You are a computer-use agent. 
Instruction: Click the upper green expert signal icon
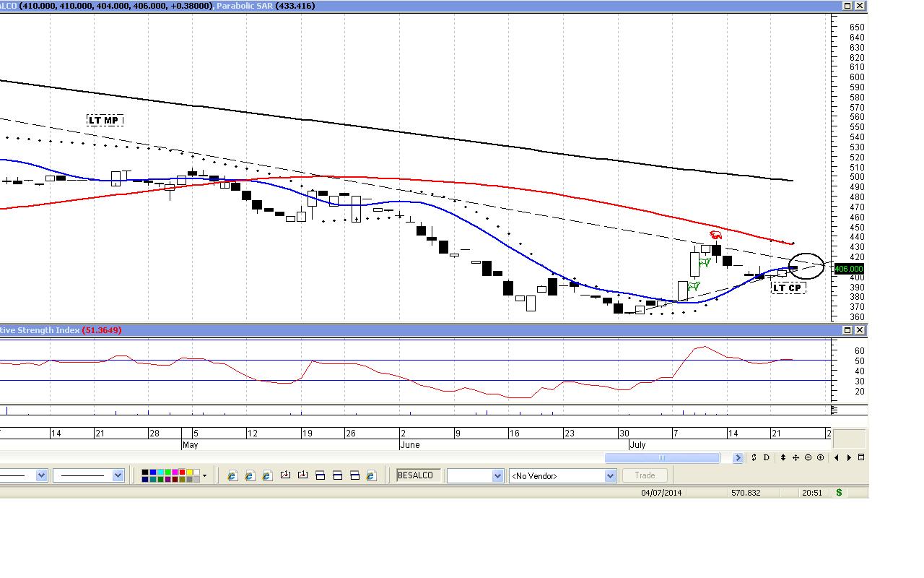(705, 262)
